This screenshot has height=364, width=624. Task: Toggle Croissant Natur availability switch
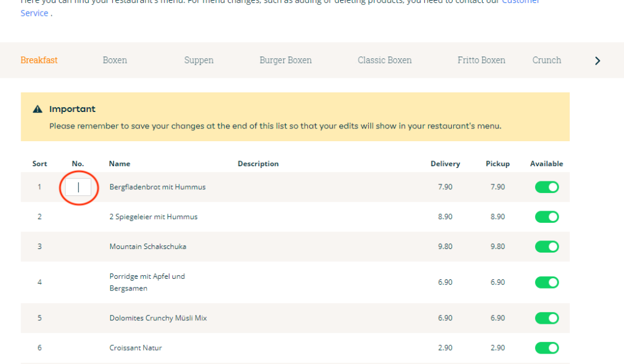pos(547,348)
